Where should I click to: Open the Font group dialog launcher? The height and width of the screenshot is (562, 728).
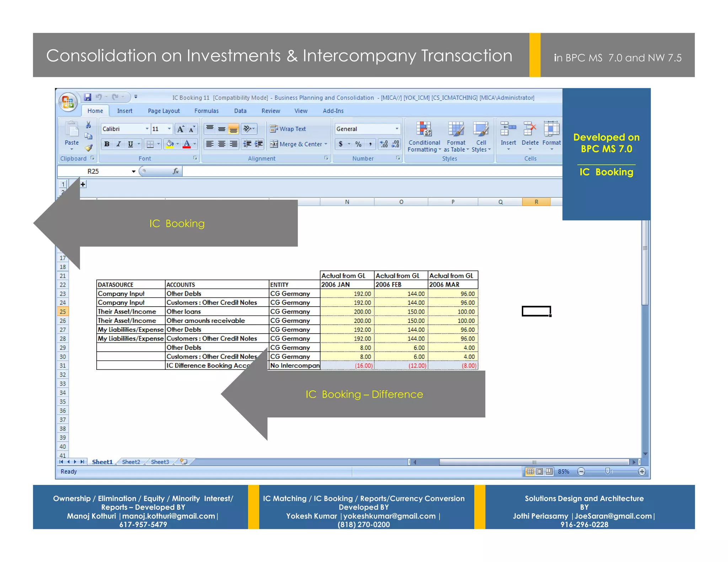[195, 158]
